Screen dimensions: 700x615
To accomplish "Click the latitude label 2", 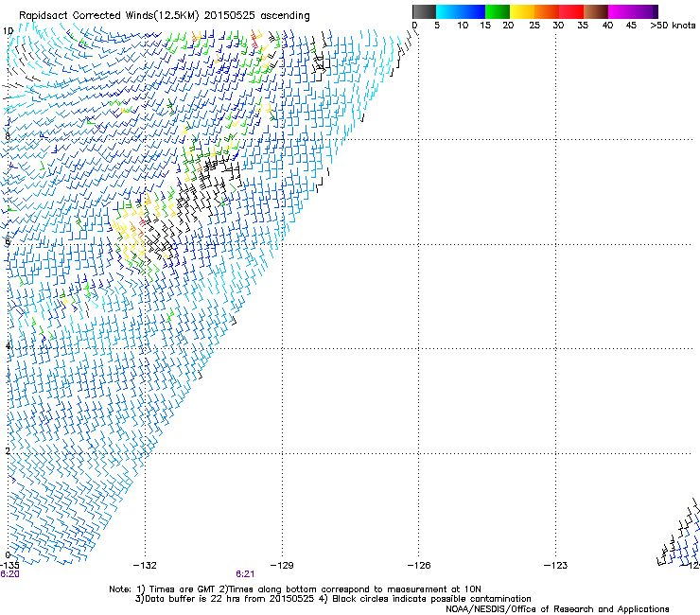I will (x=8, y=451).
